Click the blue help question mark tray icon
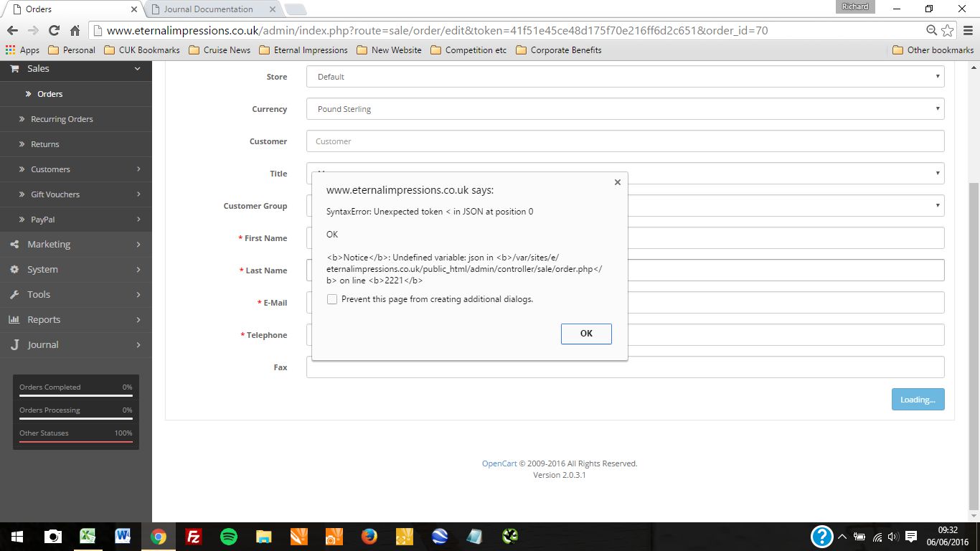The height and width of the screenshot is (551, 980). [821, 536]
